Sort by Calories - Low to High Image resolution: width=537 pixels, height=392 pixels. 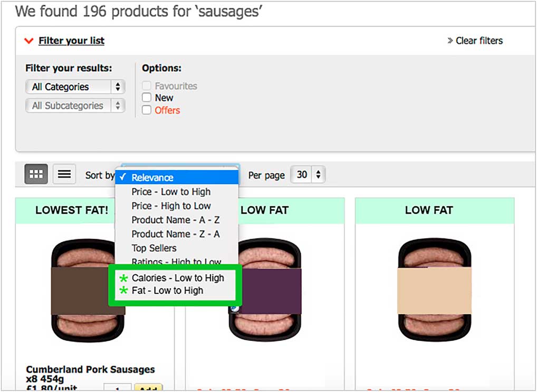click(x=178, y=278)
